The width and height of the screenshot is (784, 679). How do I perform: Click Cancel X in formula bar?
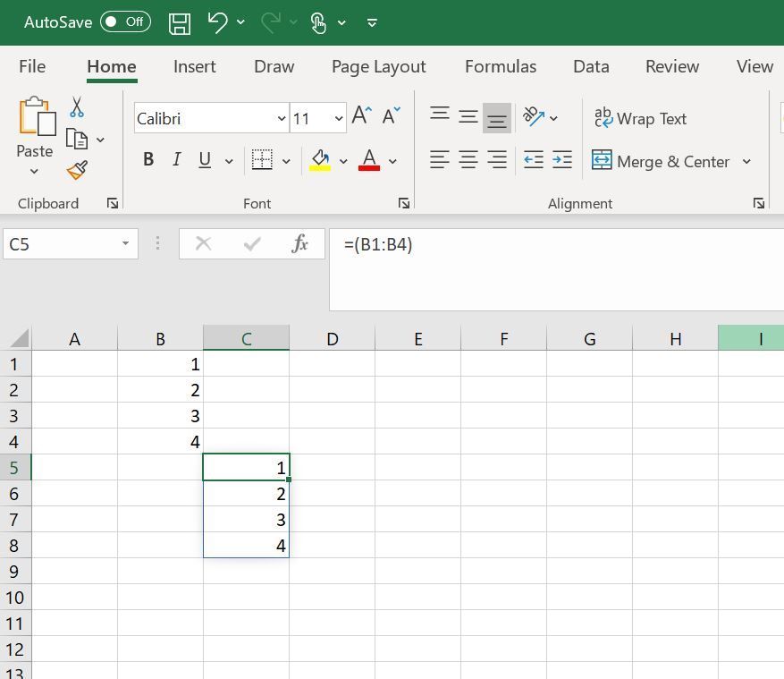[203, 243]
